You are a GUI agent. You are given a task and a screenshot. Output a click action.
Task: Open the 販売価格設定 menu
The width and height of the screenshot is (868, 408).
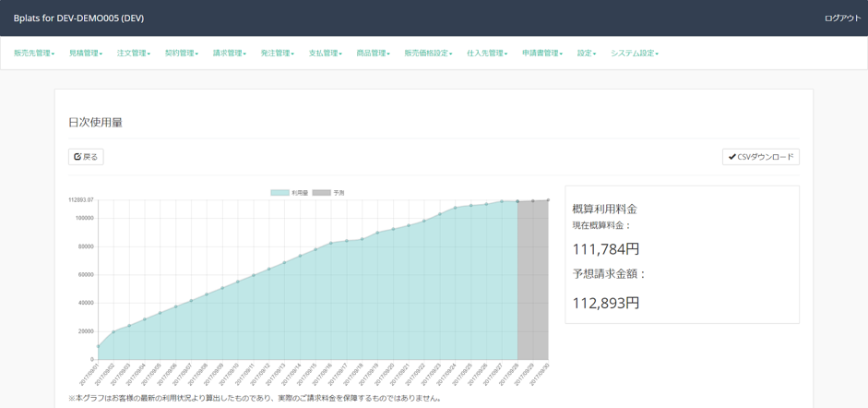[428, 54]
